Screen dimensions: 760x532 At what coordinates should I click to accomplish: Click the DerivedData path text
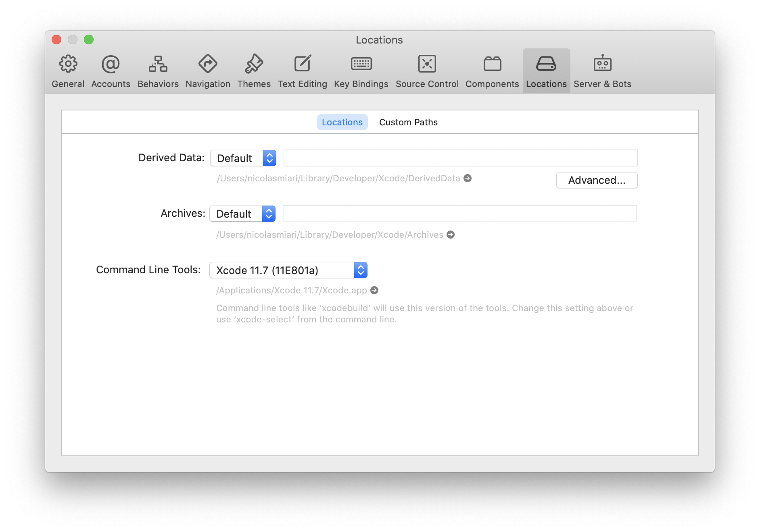click(338, 178)
